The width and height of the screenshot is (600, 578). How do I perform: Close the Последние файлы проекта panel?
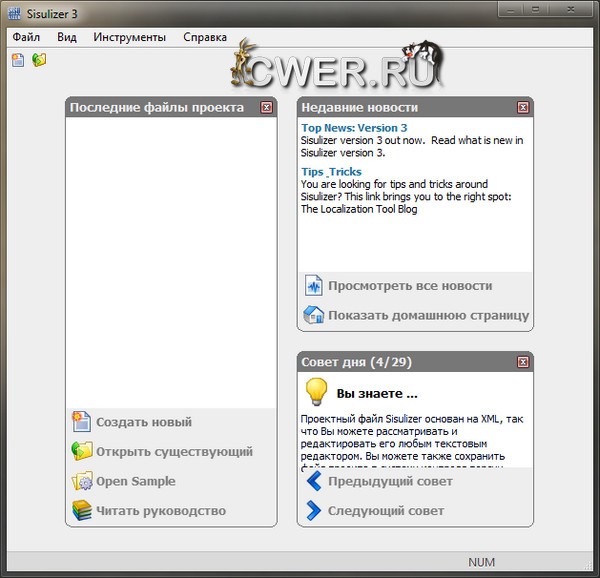point(267,107)
